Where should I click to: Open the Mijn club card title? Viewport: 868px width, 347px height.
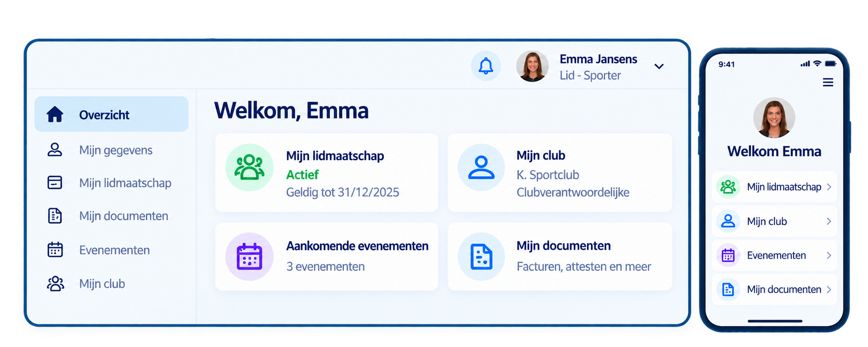[x=541, y=155]
